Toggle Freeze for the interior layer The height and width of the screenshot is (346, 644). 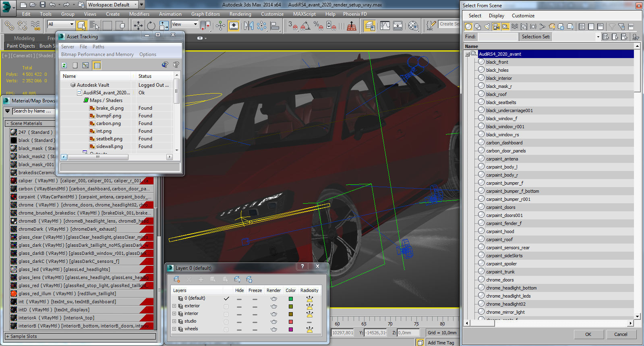click(255, 314)
